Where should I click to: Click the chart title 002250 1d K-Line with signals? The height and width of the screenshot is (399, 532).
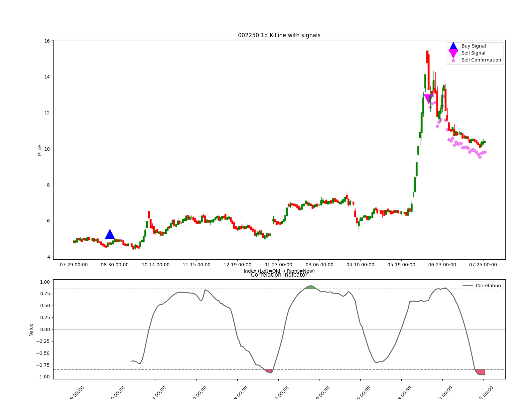point(279,35)
